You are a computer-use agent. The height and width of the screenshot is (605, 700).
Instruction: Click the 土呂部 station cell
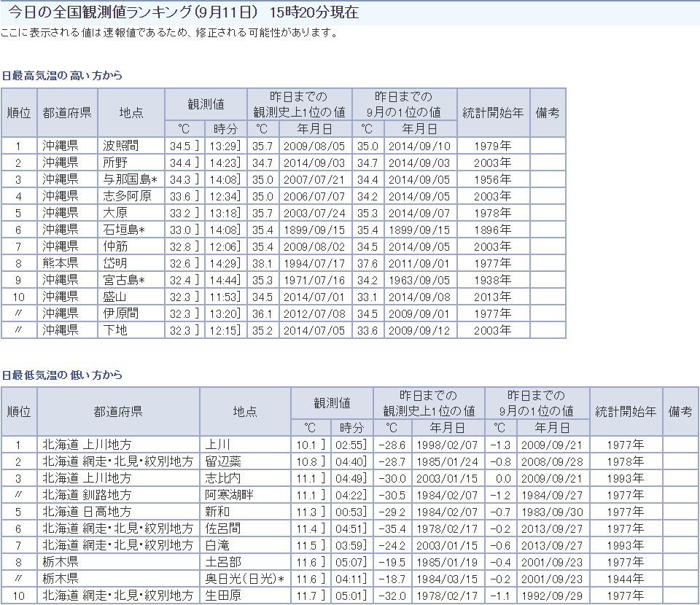coord(223,562)
